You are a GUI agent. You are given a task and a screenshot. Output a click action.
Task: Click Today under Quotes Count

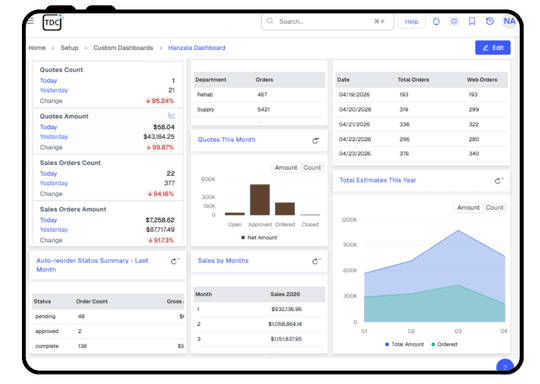[48, 81]
